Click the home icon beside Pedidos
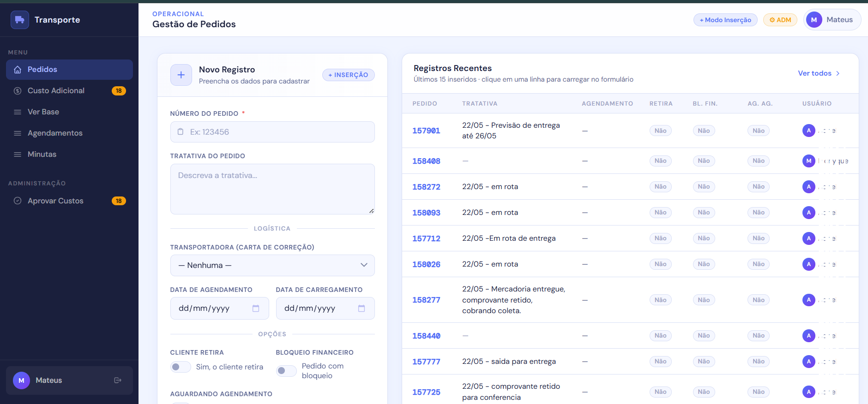Viewport: 868px width, 404px height. 18,70
